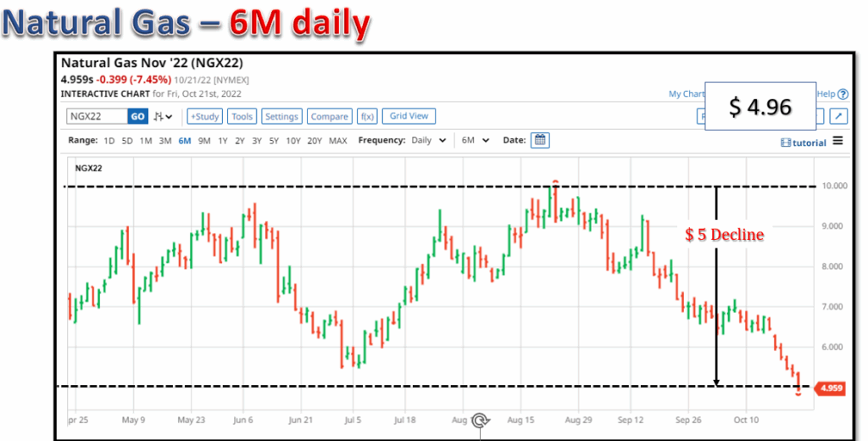Switch to Grid View
This screenshot has height=441, width=868.
(x=409, y=116)
